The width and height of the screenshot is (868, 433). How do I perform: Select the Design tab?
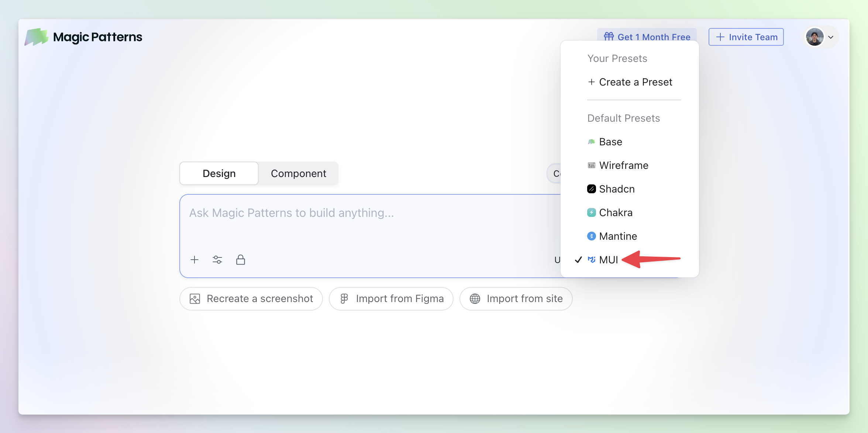tap(219, 173)
